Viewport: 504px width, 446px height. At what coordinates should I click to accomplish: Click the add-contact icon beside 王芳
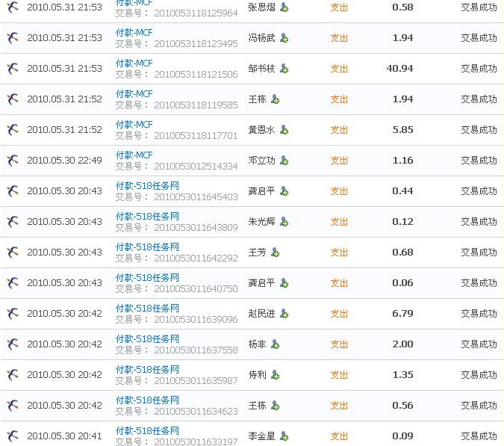tap(275, 253)
